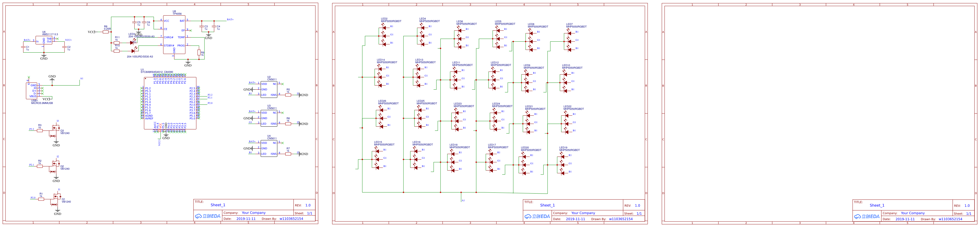
Task: Click the EasyEDA logo on the empty sheet
Action: [x=867, y=216]
